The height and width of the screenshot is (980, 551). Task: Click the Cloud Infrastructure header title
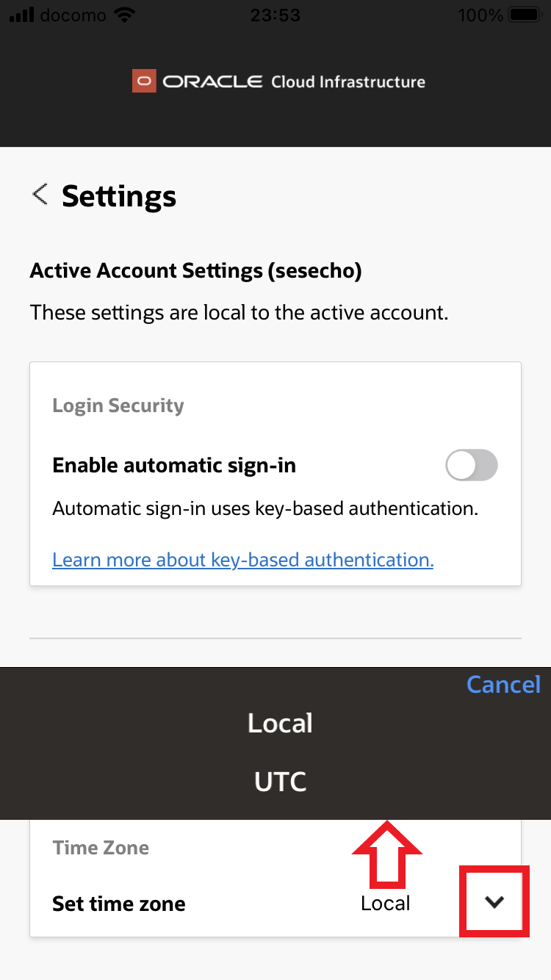point(347,82)
